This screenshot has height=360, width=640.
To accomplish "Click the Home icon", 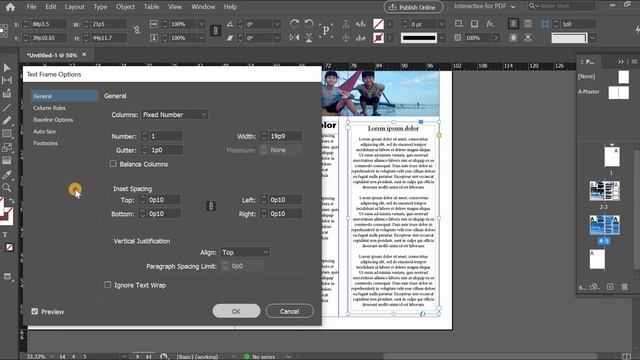I will [10, 7].
